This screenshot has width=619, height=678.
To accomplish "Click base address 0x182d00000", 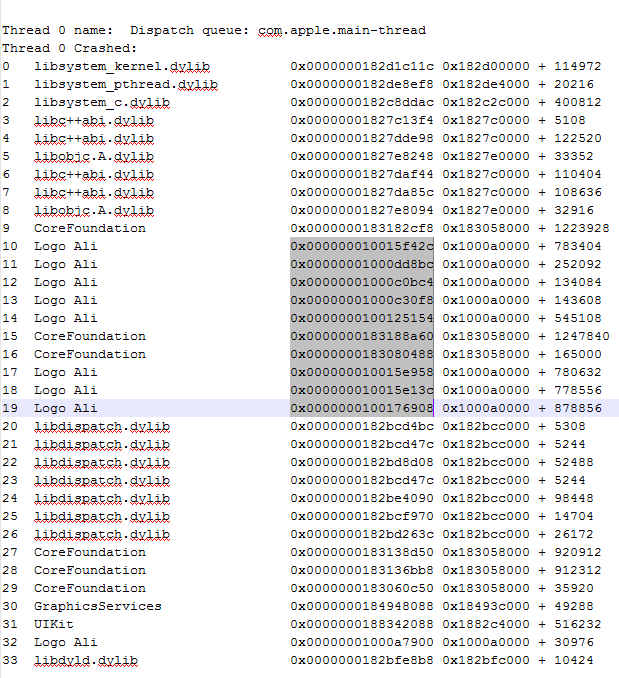I will tap(486, 66).
